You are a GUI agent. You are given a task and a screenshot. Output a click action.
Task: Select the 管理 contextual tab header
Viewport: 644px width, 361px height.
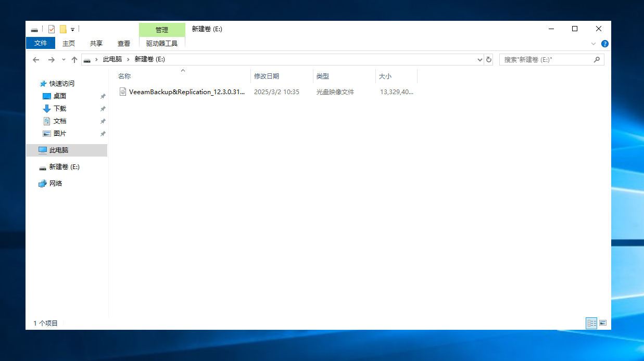point(162,30)
